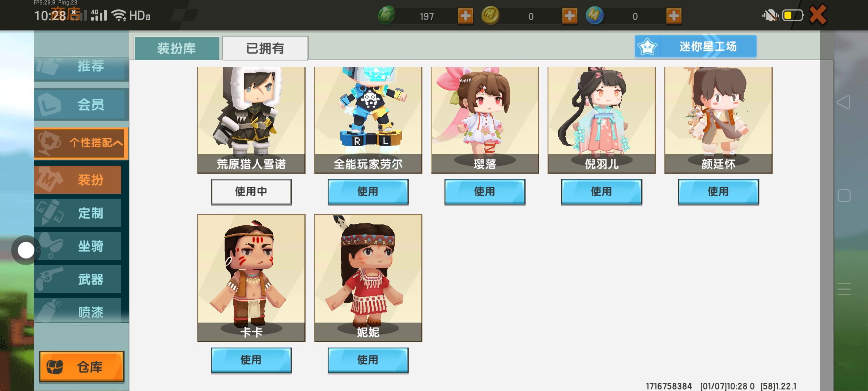Close the shop with red X
Screen dimensions: 868x391
(x=818, y=15)
